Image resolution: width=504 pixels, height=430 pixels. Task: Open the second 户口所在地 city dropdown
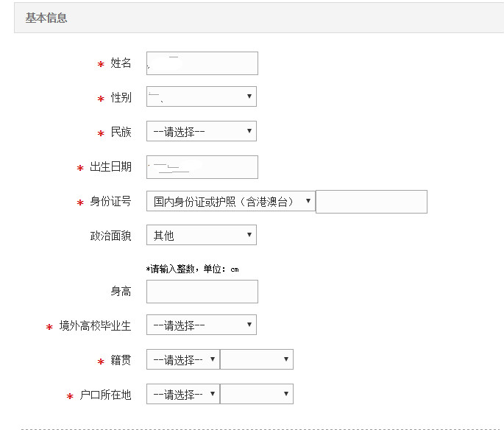coord(257,394)
